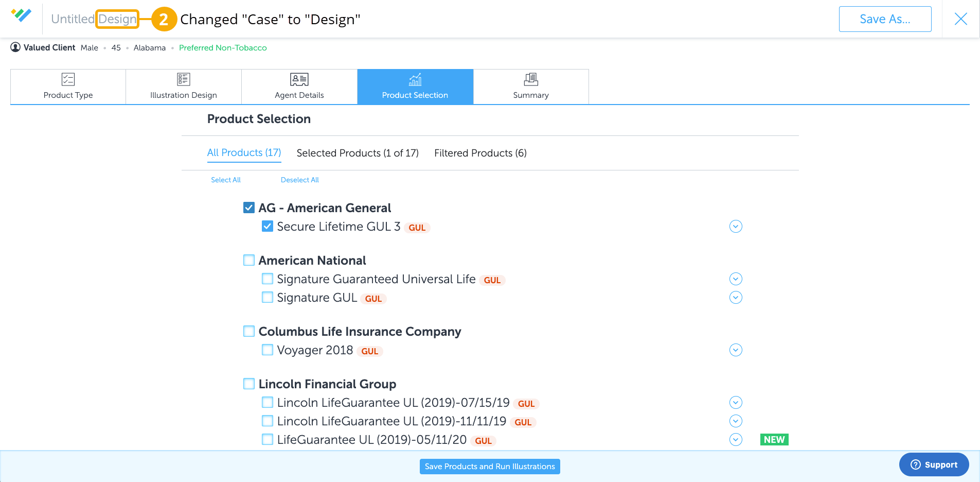Click the Save As... button
This screenshot has height=482, width=980.
[x=885, y=19]
